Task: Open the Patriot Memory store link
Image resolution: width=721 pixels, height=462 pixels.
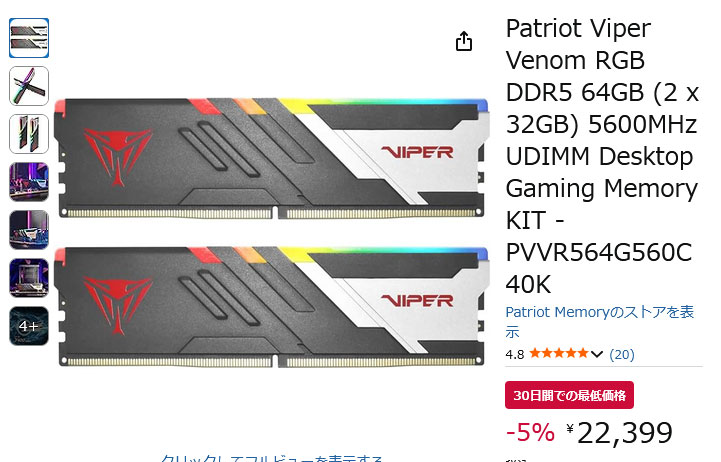Action: pos(599,321)
